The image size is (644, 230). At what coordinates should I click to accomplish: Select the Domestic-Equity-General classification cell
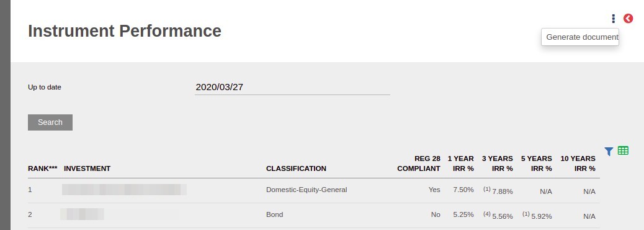(x=306, y=190)
